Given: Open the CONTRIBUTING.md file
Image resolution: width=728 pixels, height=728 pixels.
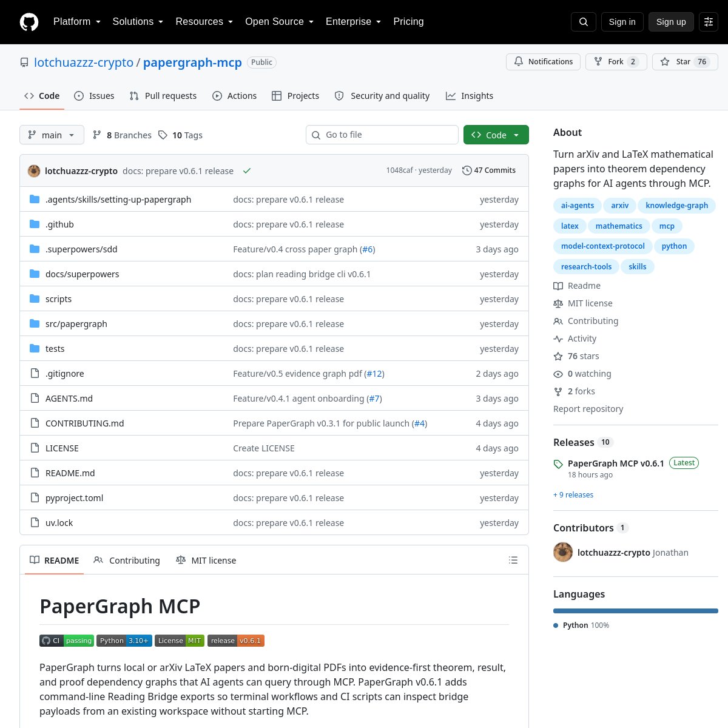Looking at the screenshot, I should (85, 423).
